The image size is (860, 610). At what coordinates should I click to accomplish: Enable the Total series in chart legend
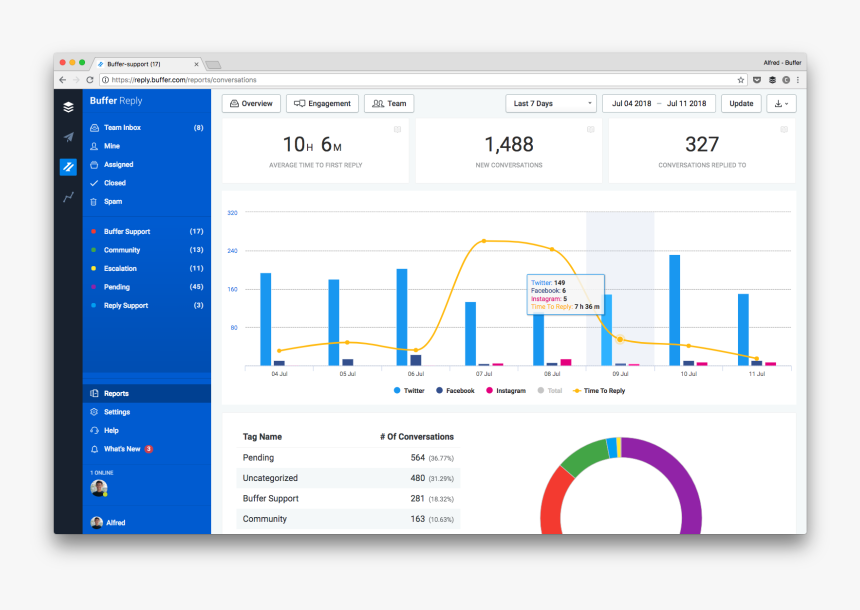pyautogui.click(x=550, y=391)
